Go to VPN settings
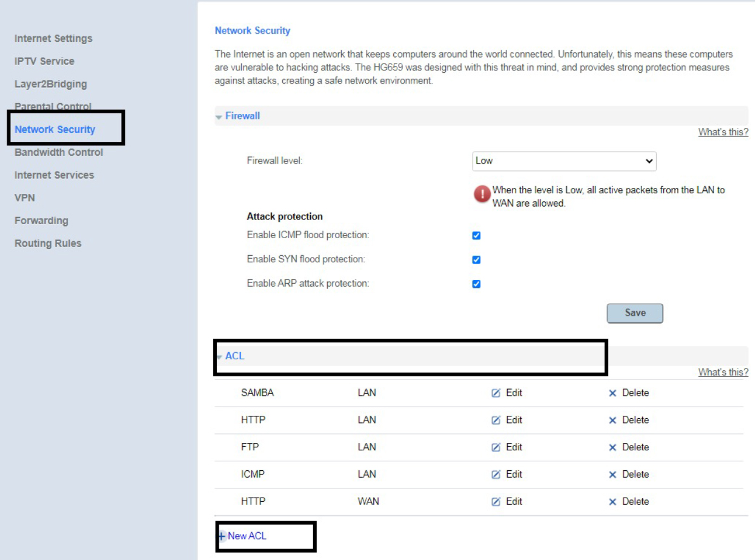 tap(25, 198)
